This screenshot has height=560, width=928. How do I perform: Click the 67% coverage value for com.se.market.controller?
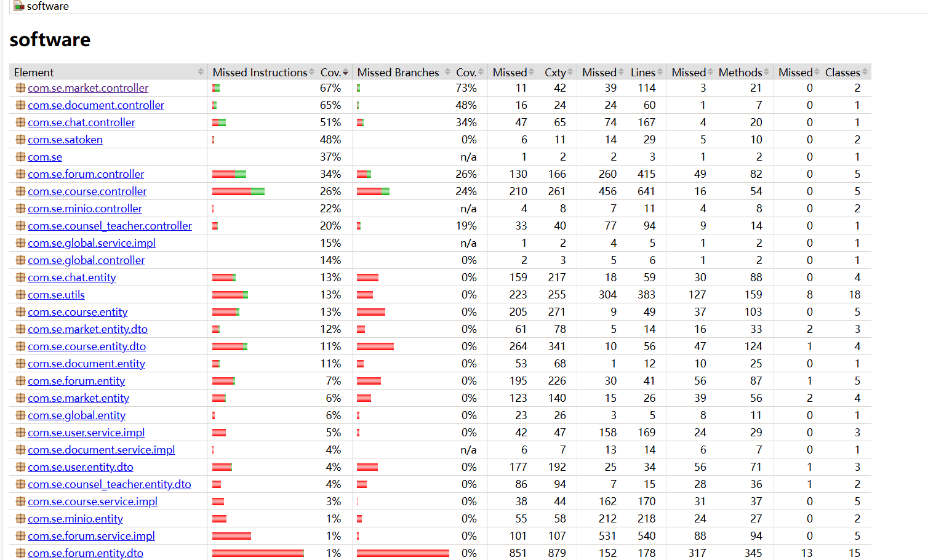point(330,88)
